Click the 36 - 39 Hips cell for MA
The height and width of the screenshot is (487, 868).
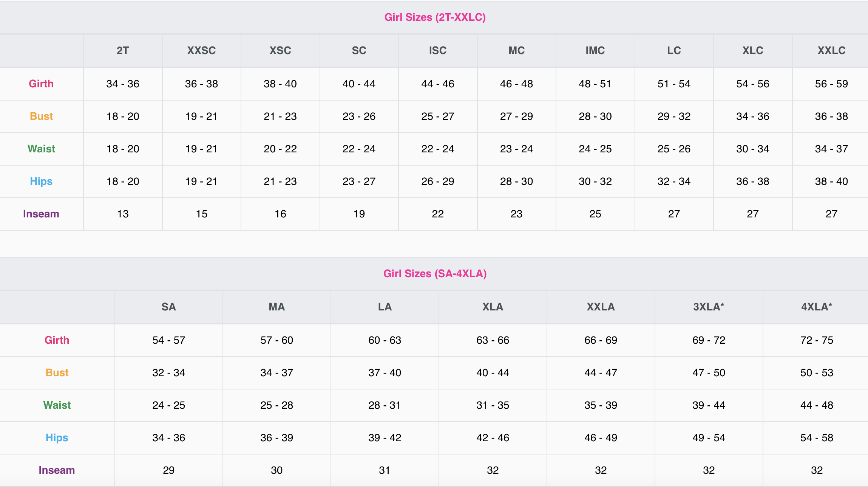pos(276,438)
